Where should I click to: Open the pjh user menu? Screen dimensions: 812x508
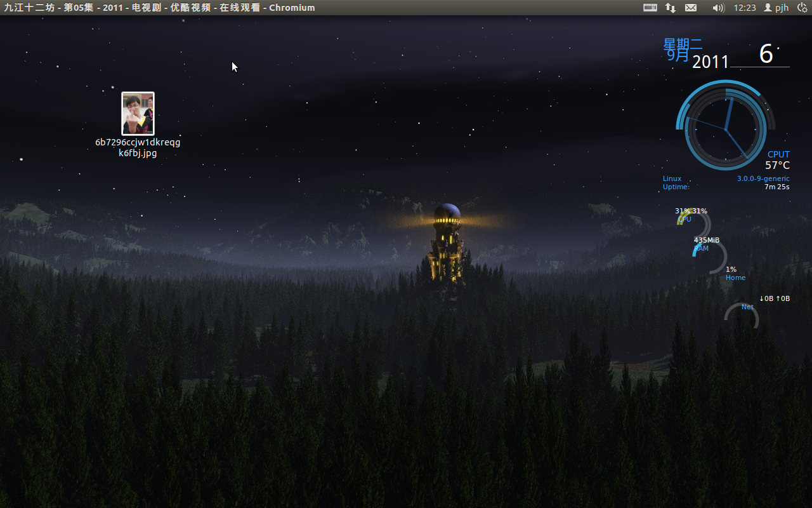click(776, 8)
